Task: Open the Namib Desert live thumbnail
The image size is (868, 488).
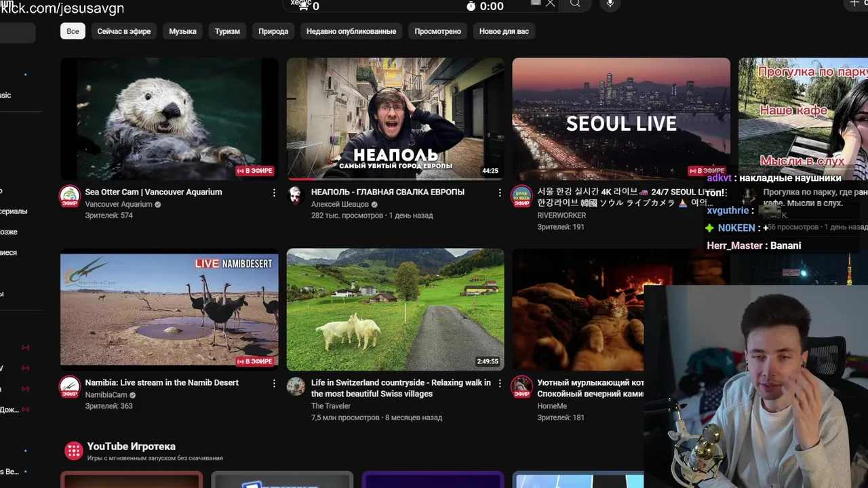Action: pos(169,309)
